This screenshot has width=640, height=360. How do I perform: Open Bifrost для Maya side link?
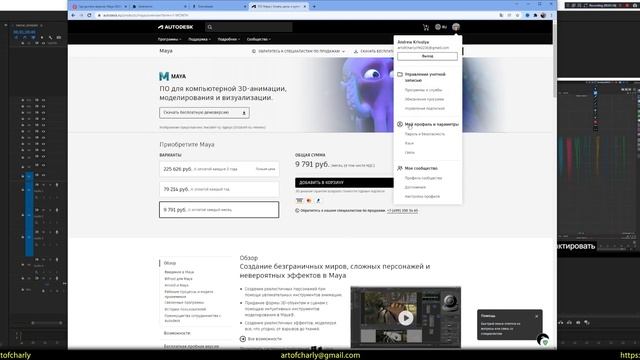tap(178, 279)
